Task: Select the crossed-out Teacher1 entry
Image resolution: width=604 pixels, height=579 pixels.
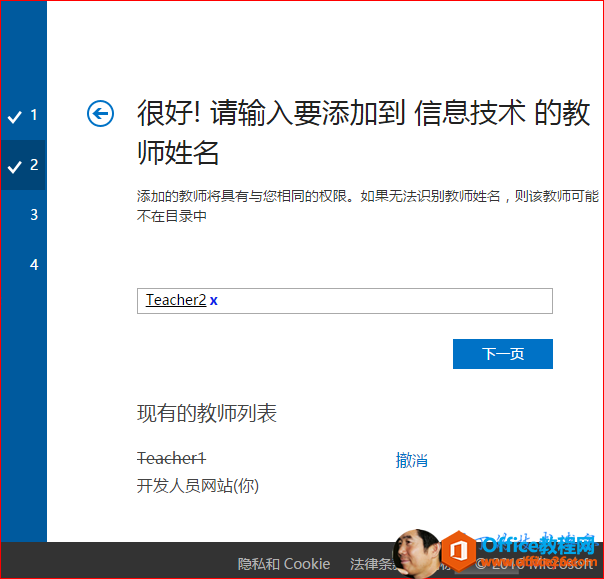Action: click(171, 458)
